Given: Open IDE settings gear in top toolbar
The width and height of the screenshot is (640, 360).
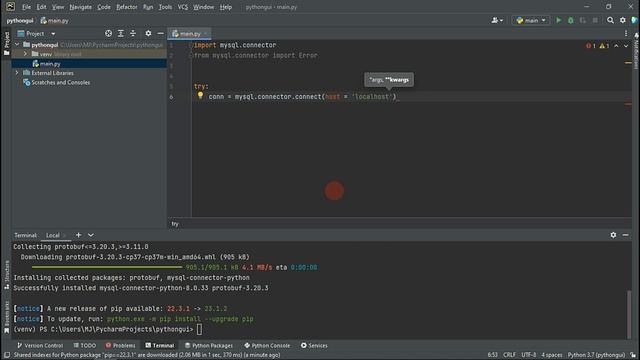Looking at the screenshot, I should pos(622,20).
